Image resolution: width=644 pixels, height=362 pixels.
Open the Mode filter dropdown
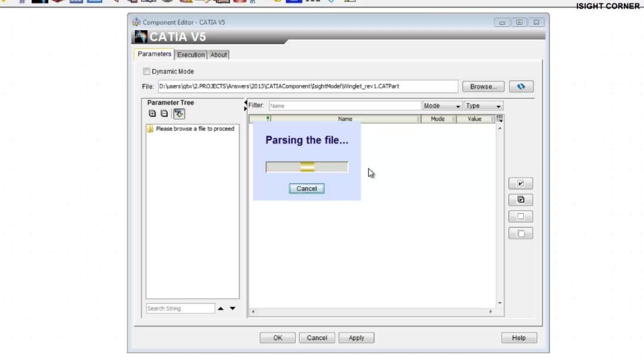tap(442, 106)
